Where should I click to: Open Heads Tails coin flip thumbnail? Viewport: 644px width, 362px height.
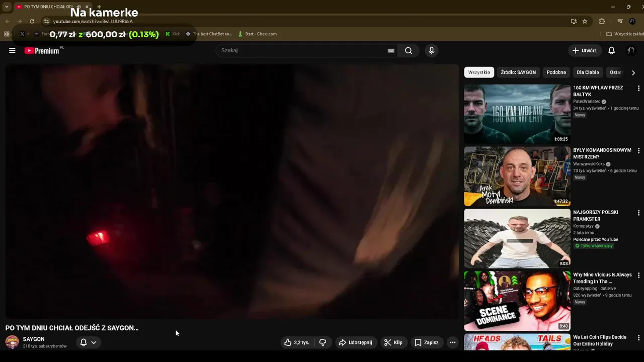coord(517,342)
